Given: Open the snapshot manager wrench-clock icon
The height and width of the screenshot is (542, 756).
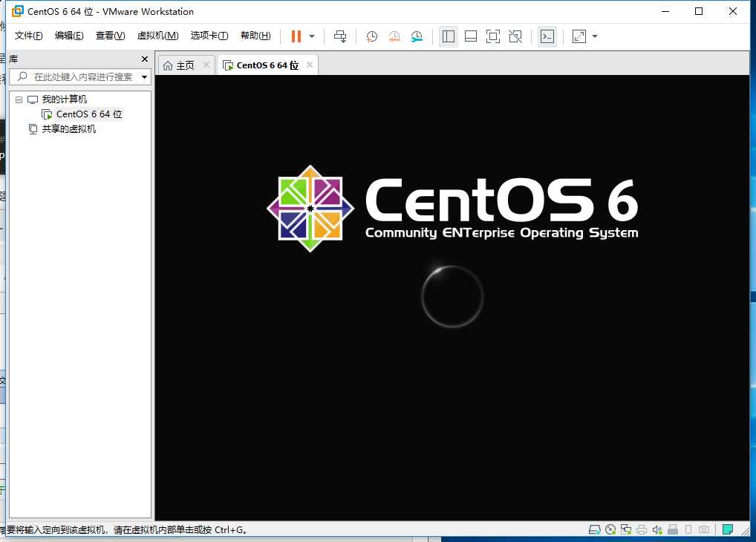Looking at the screenshot, I should (x=417, y=36).
